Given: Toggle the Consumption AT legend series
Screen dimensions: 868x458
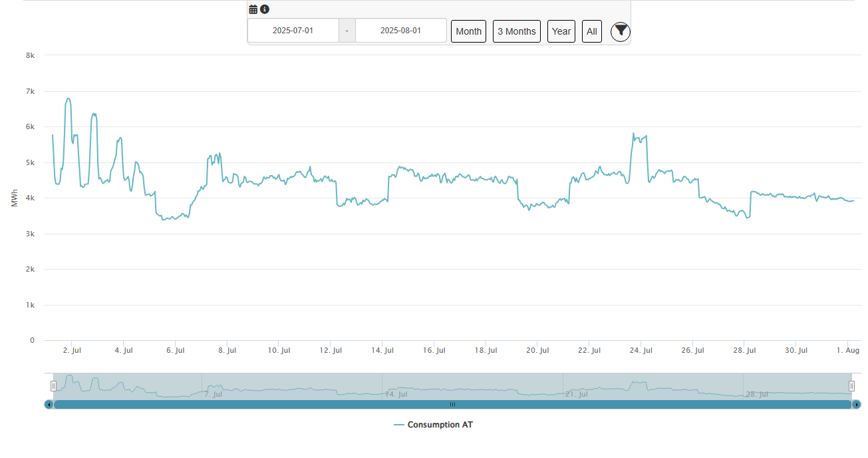Looking at the screenshot, I should tap(433, 425).
